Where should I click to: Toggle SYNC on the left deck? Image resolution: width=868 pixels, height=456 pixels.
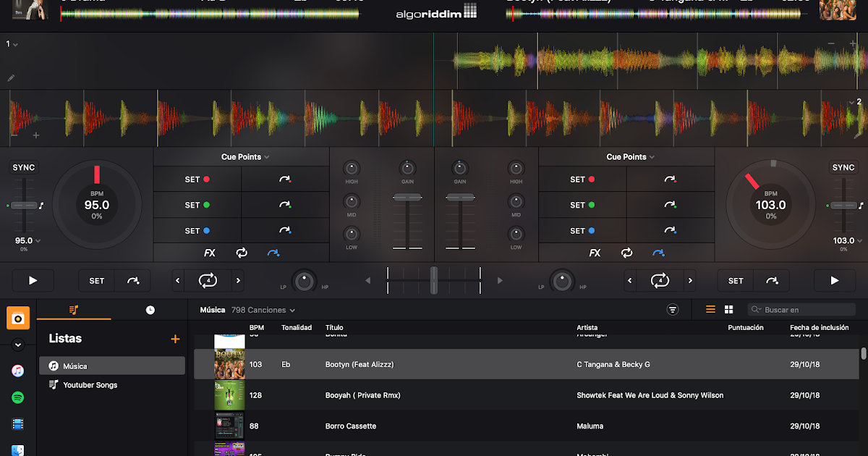click(x=24, y=167)
